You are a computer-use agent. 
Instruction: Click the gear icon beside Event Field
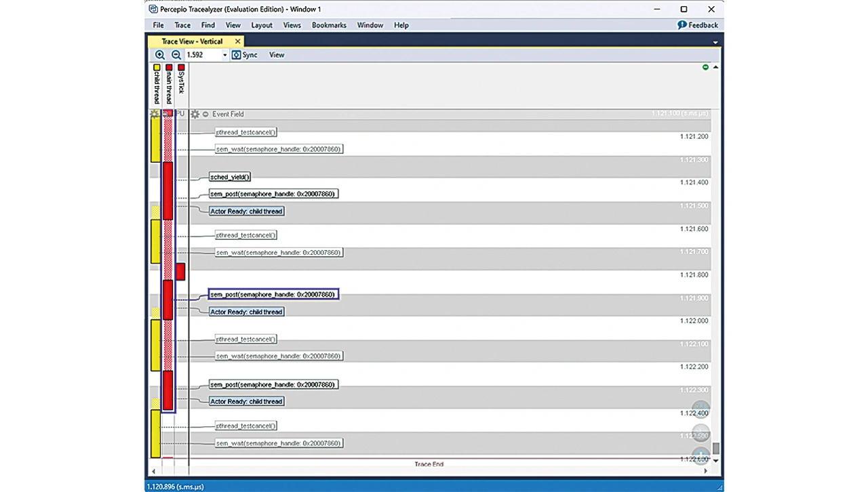pos(195,115)
